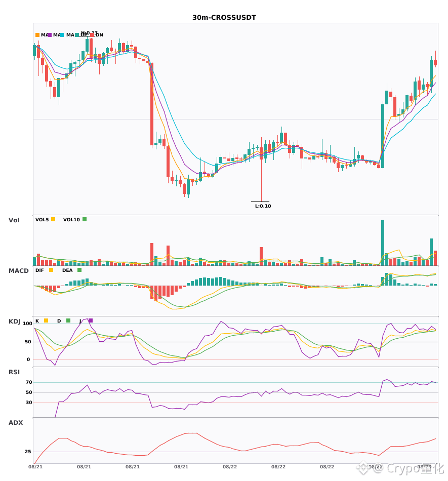The height and width of the screenshot is (481, 448).
Task: Click the D legend letter in the KDJ panel
Action: 59,321
